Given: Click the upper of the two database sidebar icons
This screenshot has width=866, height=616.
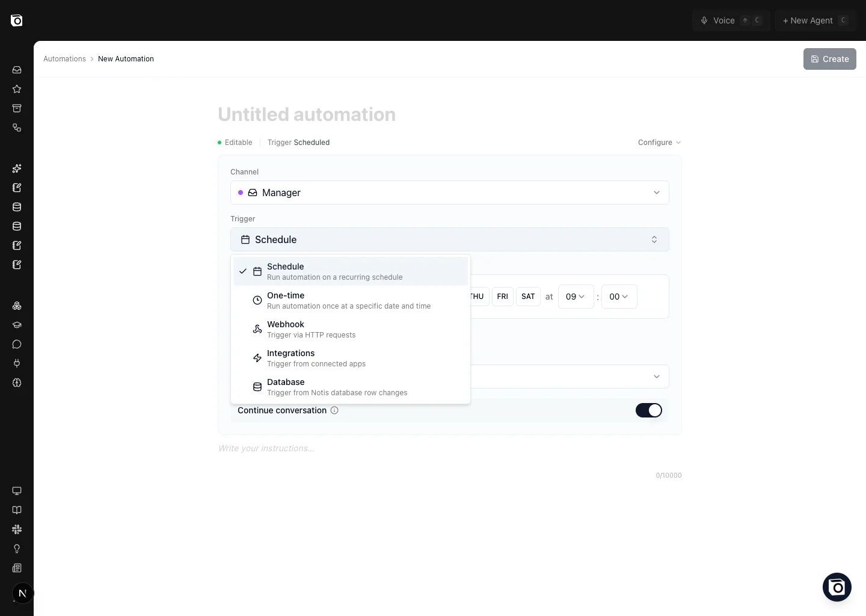Looking at the screenshot, I should 17,207.
